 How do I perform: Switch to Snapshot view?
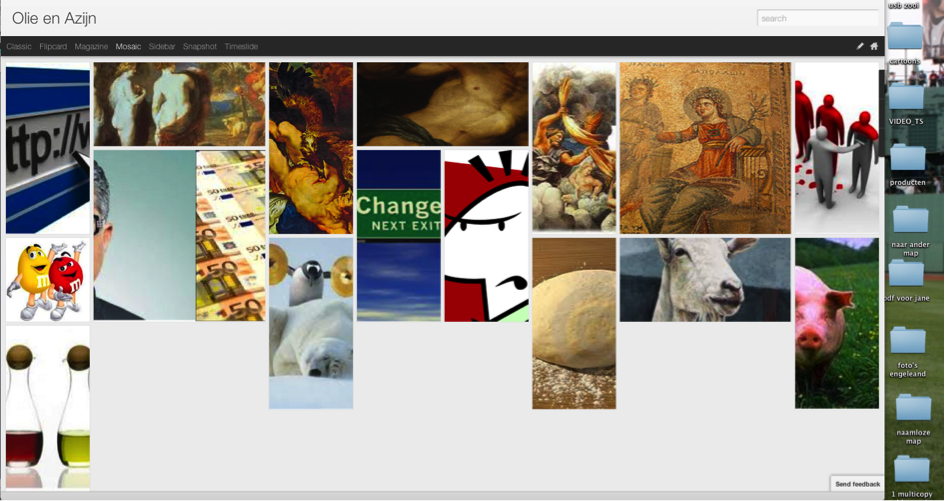(199, 46)
